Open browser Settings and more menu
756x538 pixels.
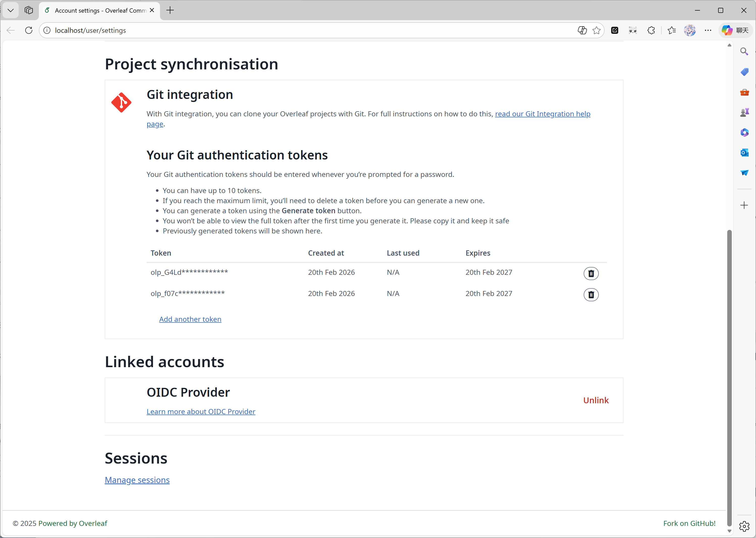click(708, 30)
